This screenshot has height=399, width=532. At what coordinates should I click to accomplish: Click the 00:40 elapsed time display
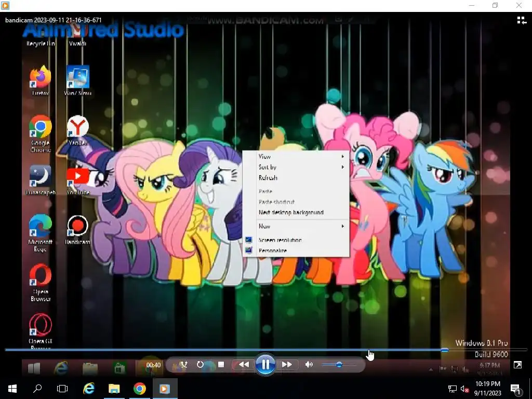pyautogui.click(x=153, y=365)
